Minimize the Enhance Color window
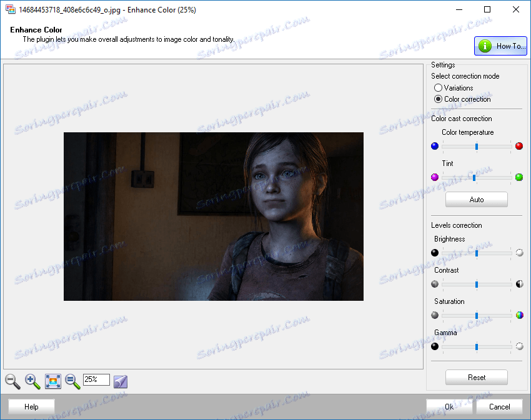The image size is (531, 420). (459, 9)
